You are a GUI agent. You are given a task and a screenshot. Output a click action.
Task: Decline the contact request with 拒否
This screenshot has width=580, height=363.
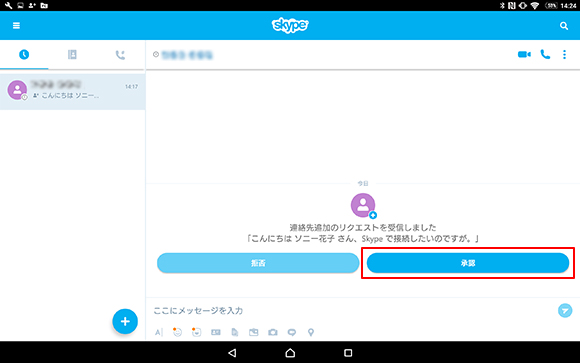pos(258,263)
